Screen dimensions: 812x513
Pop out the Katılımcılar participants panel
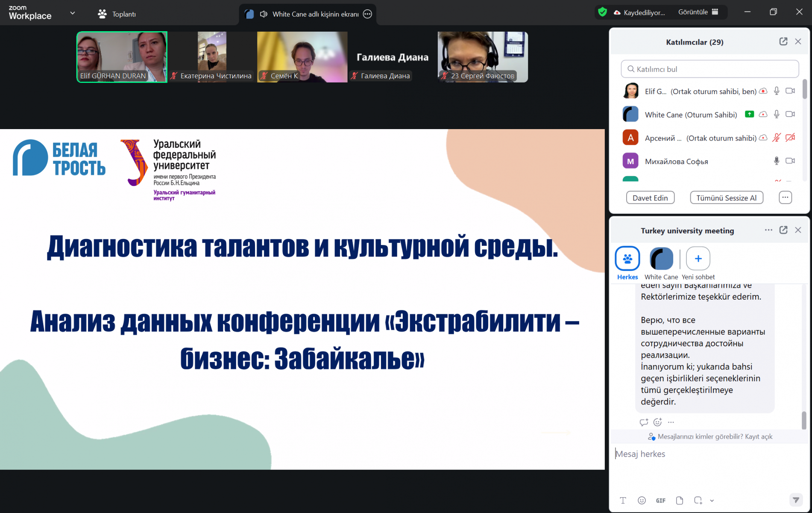pos(783,41)
